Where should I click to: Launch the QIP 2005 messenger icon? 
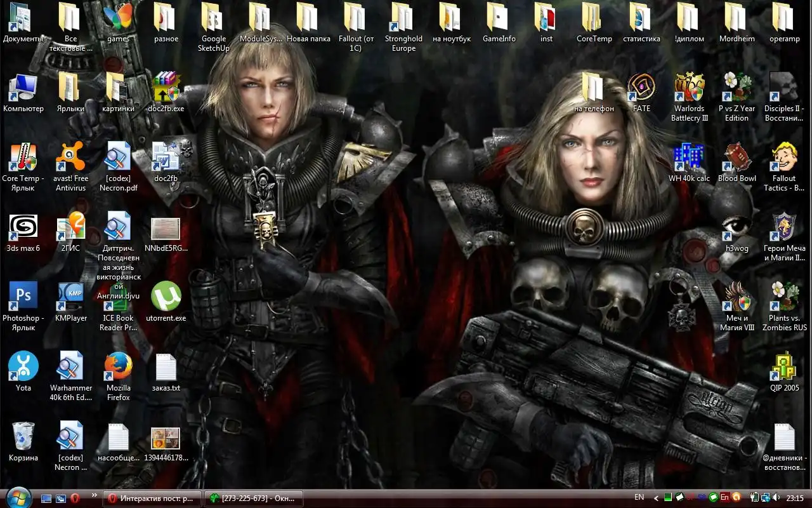pos(784,367)
